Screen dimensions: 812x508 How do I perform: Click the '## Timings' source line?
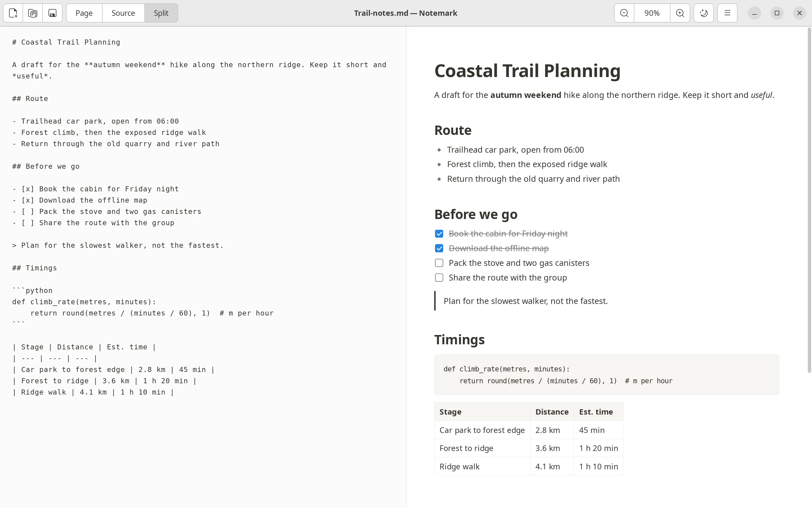coord(35,268)
